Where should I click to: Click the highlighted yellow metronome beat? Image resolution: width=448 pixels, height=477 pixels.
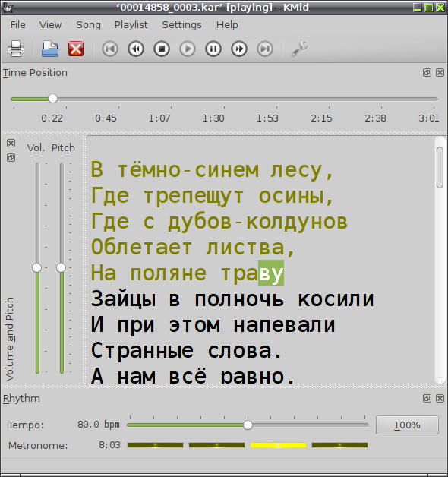pos(278,445)
